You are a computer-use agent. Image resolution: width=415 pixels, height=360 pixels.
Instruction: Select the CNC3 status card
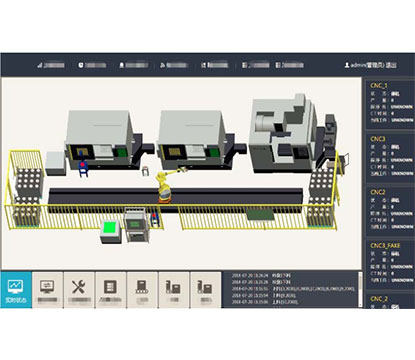pos(390,158)
